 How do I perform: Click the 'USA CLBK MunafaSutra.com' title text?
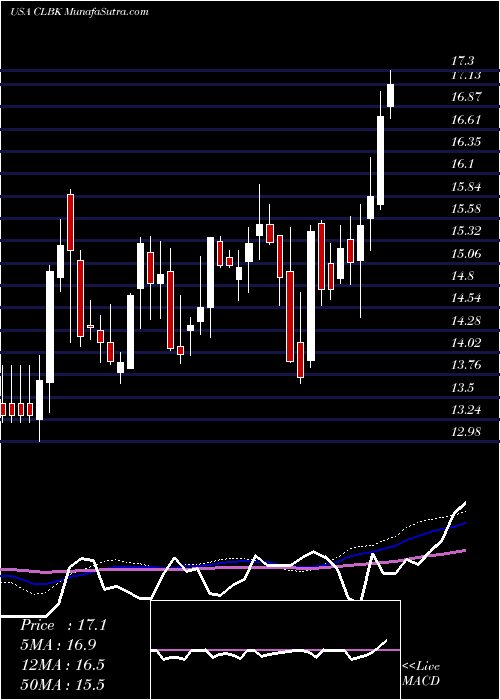point(79,12)
